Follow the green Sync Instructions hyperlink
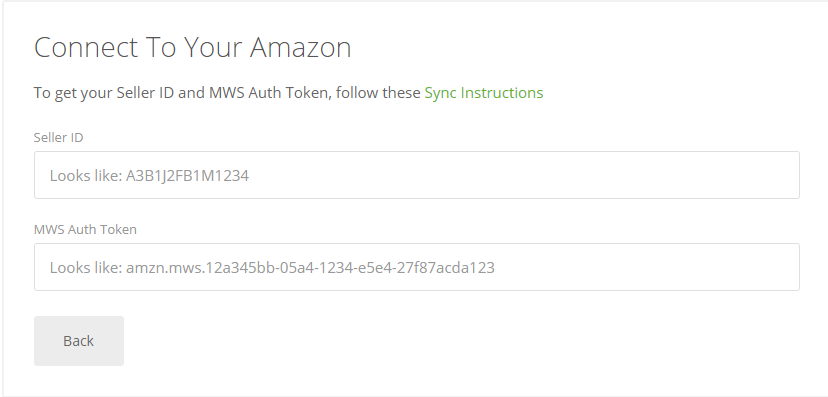Image resolution: width=828 pixels, height=397 pixels. coord(484,93)
